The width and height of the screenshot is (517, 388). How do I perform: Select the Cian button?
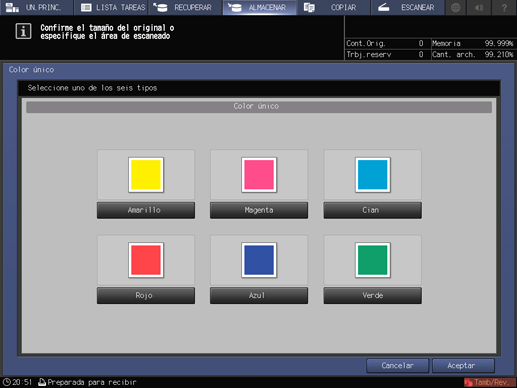[x=372, y=210]
